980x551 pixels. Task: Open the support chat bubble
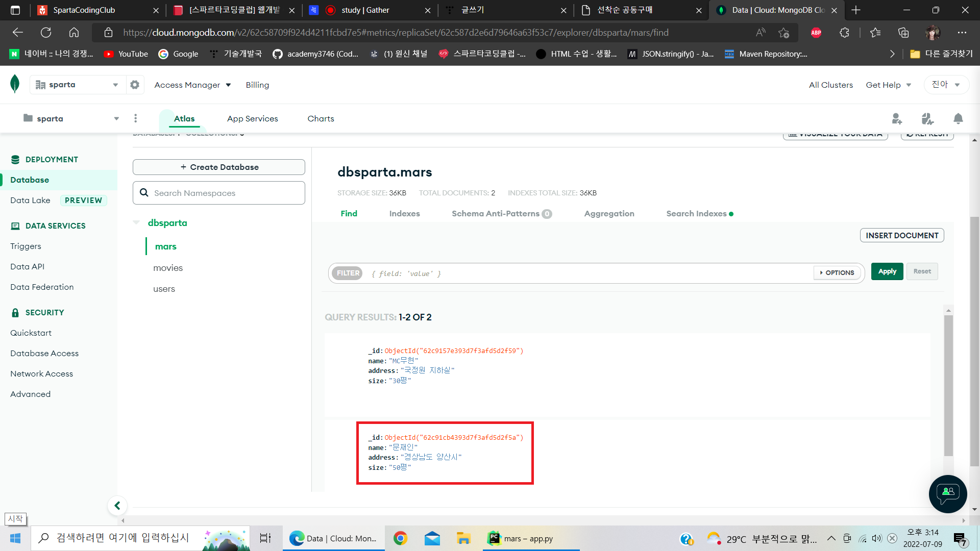pyautogui.click(x=948, y=493)
